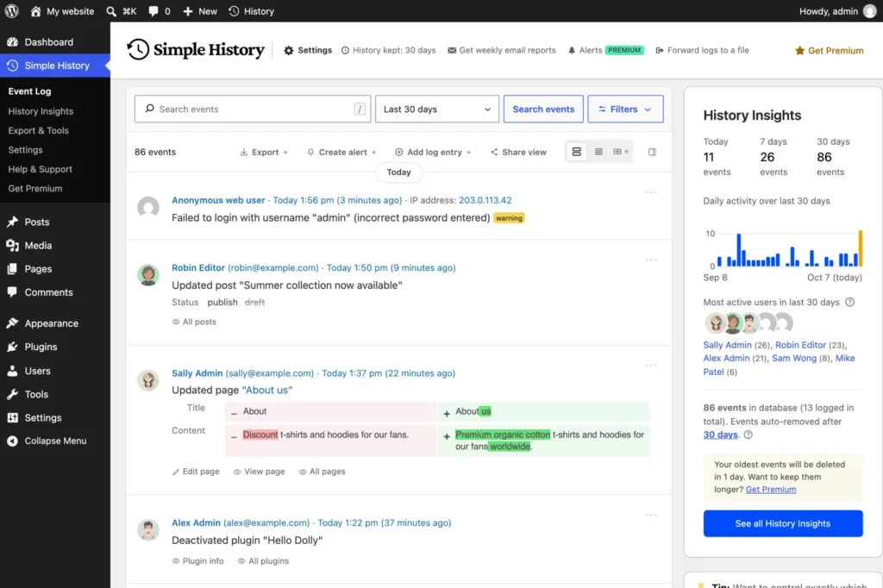883x588 pixels.
Task: Open Tools menu with wrench icon
Action: click(55, 394)
